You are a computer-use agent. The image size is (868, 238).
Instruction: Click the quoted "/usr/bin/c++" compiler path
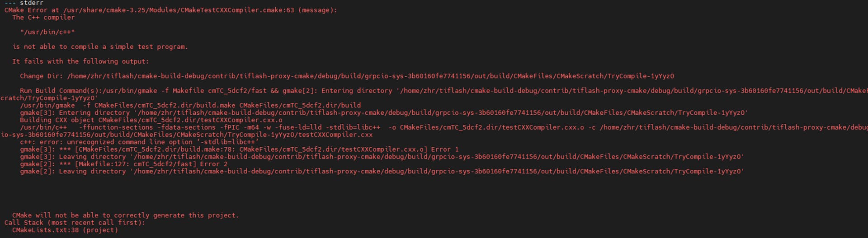pyautogui.click(x=47, y=32)
